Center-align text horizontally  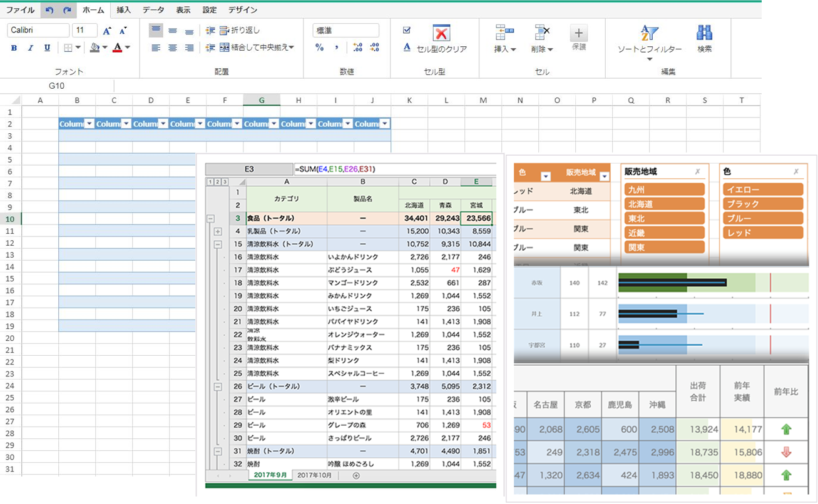[173, 48]
